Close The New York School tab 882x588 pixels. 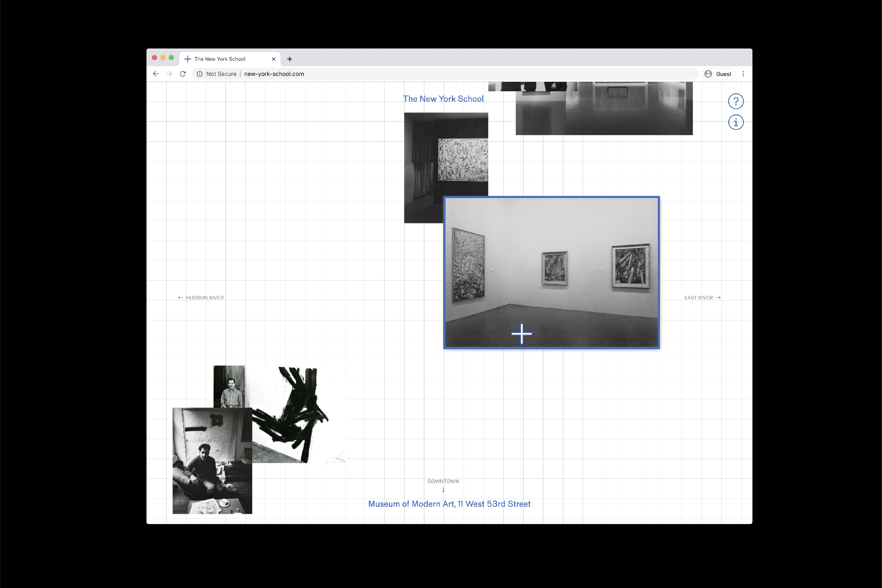pyautogui.click(x=274, y=59)
